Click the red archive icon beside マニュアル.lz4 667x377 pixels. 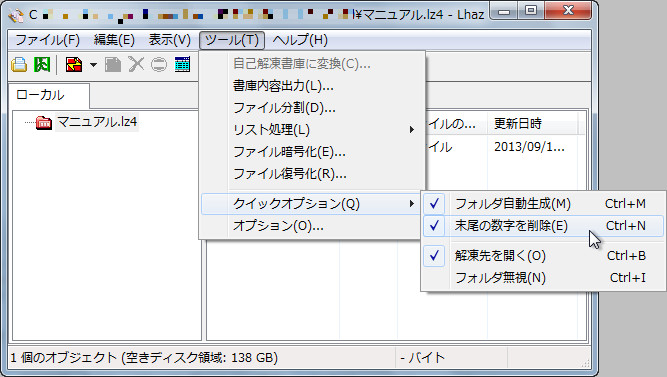point(43,123)
